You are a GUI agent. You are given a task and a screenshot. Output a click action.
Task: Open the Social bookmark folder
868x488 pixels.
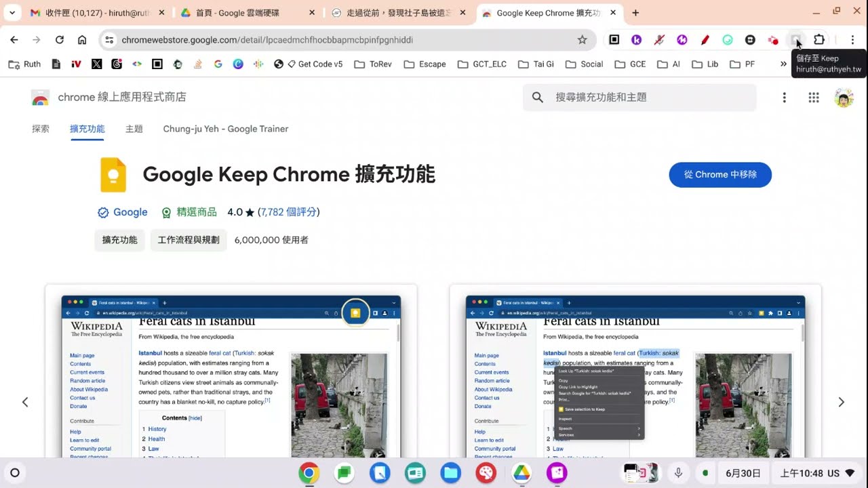pos(584,64)
